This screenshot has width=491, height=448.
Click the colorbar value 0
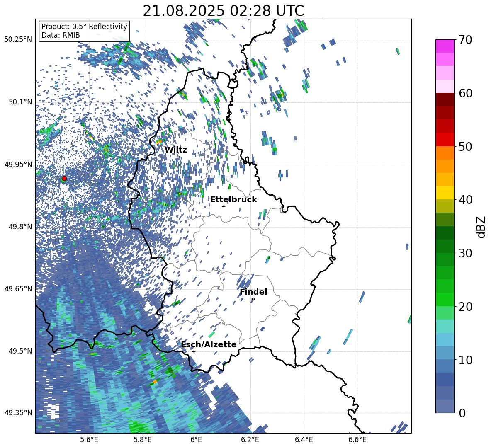point(462,413)
